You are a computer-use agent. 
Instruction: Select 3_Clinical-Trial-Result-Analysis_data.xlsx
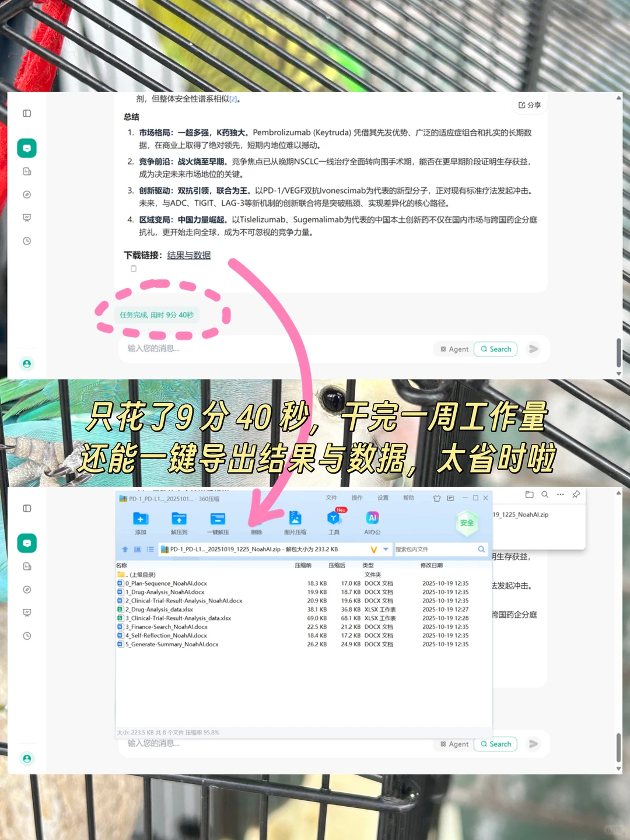tap(303, 618)
